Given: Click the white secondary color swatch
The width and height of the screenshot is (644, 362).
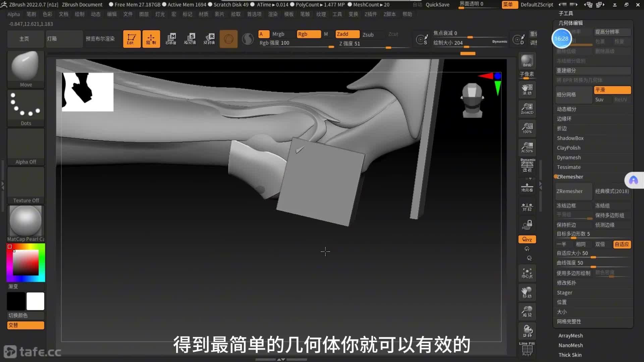Looking at the screenshot, I should click(35, 301).
